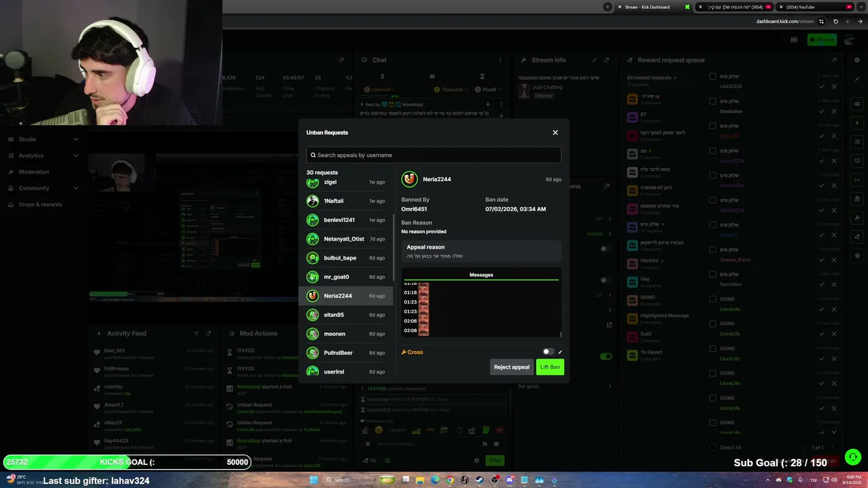868x488 pixels.
Task: Check the Denzilinn reward request checkbox
Action: (713, 274)
